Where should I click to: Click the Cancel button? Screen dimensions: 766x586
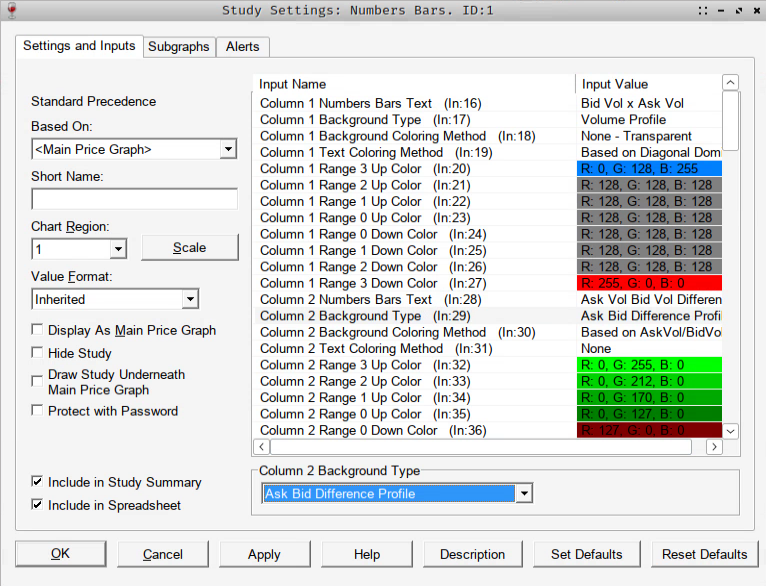pyautogui.click(x=163, y=554)
